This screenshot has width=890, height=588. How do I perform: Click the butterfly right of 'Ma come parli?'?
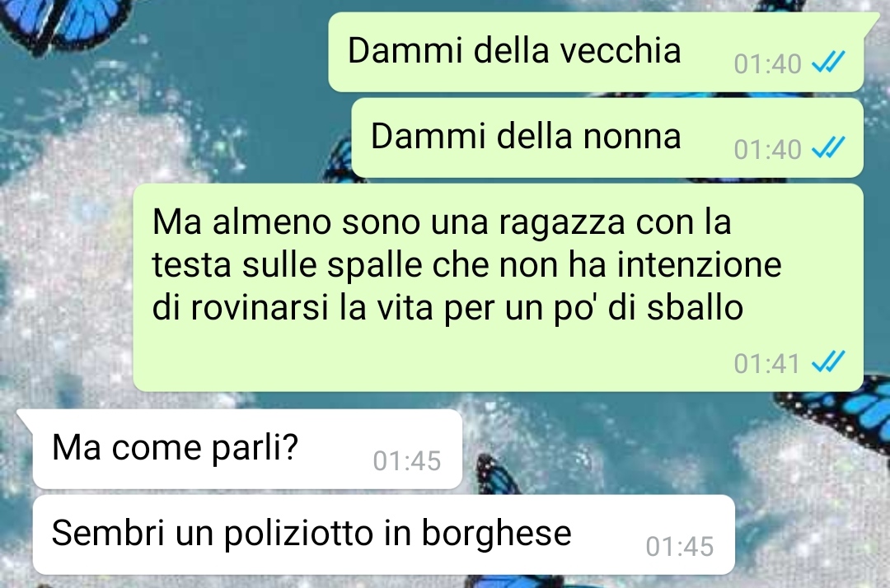pyautogui.click(x=495, y=474)
